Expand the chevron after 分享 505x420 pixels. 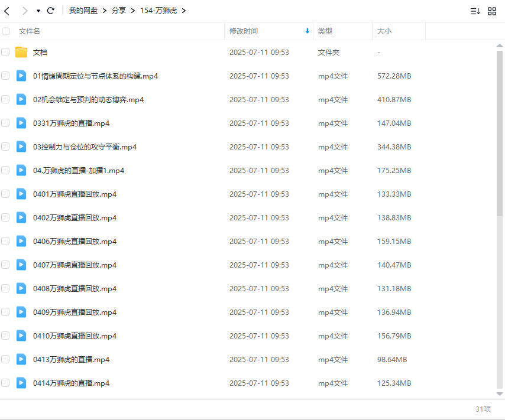click(x=132, y=11)
